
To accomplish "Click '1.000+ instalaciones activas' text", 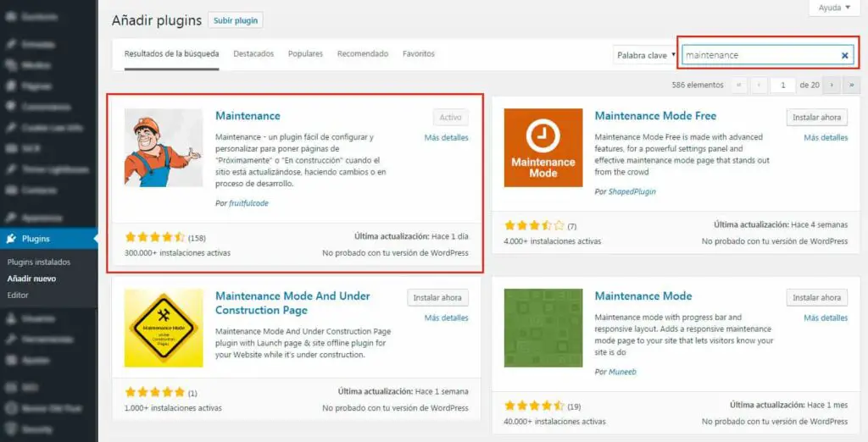I will pyautogui.click(x=173, y=408).
